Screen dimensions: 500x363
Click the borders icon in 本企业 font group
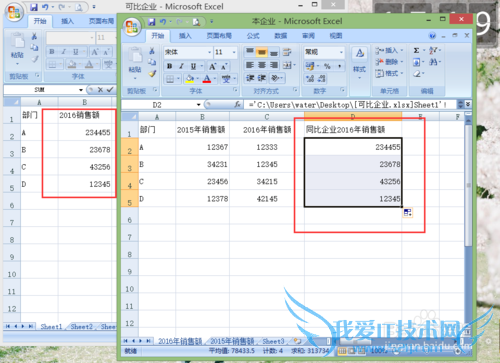tap(170, 79)
